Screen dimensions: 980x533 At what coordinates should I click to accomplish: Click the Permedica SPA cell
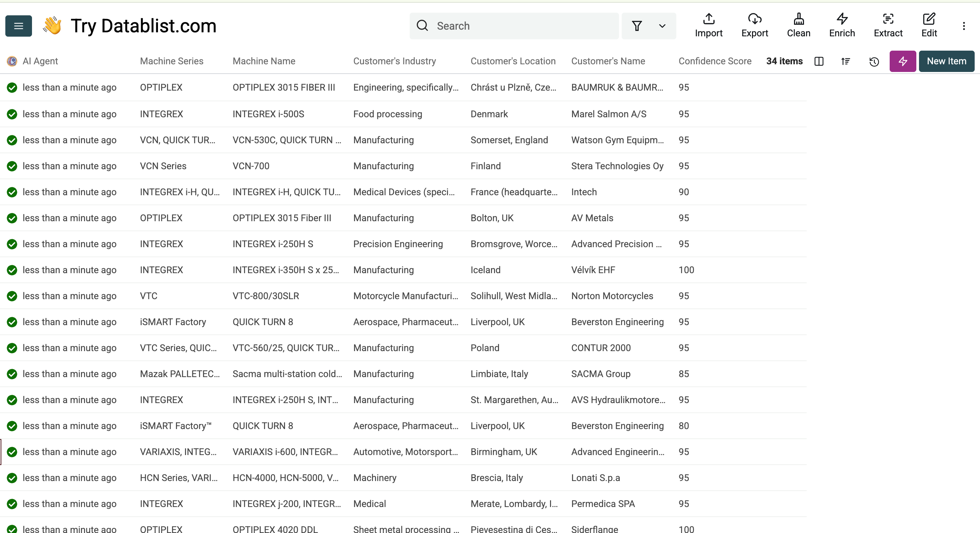(603, 504)
